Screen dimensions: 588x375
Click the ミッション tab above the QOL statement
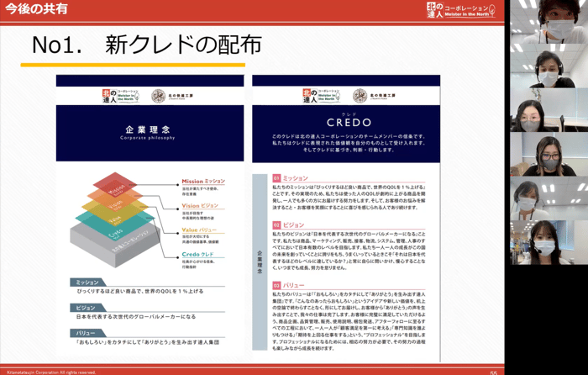click(87, 283)
